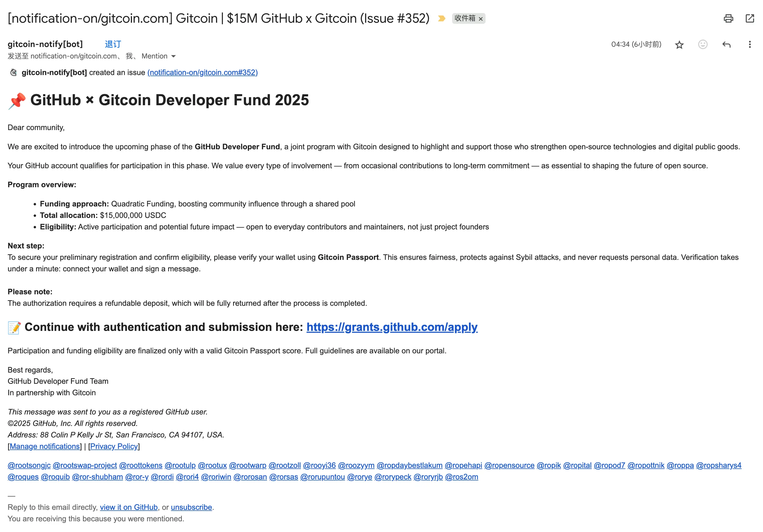Screen dimensions: 763x532
Task: Open the notification-on/gitcoin.com#352 issue link
Action: [202, 72]
